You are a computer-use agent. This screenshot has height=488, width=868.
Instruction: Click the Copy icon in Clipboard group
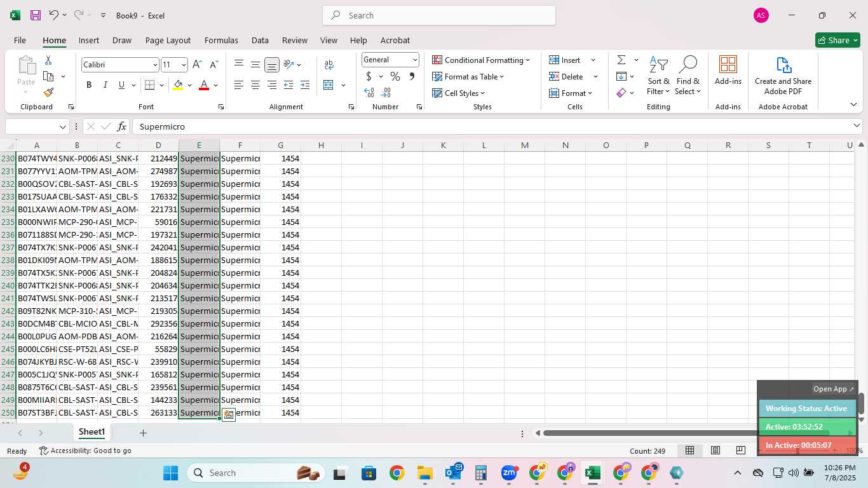point(48,76)
